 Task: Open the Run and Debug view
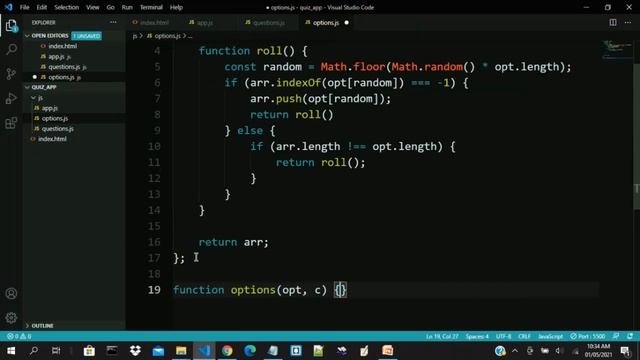pos(11,98)
